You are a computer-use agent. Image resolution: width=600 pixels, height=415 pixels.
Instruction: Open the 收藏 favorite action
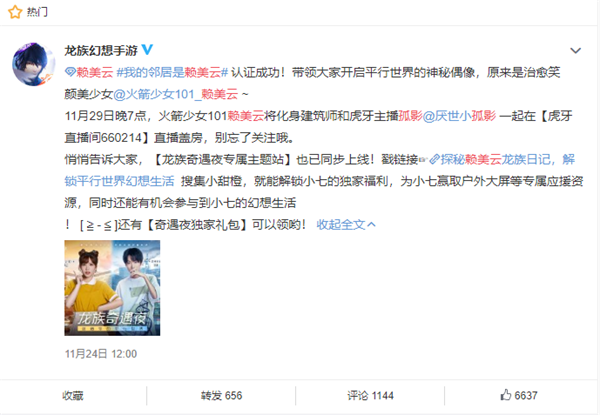[x=73, y=395]
